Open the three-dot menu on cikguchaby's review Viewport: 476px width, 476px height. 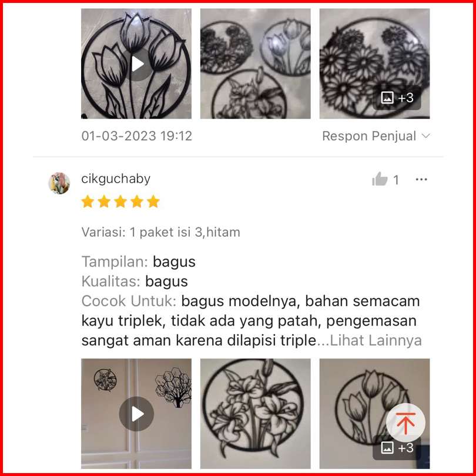coord(421,179)
